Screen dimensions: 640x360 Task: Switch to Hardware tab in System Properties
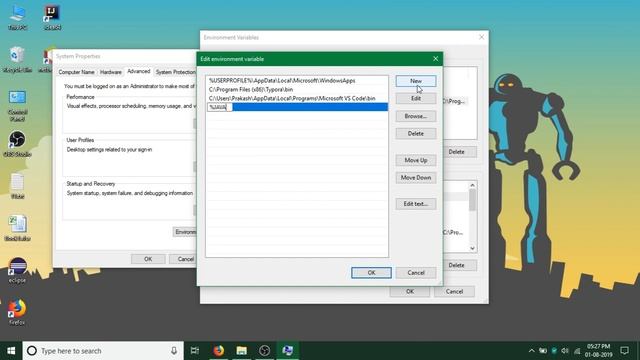click(111, 72)
